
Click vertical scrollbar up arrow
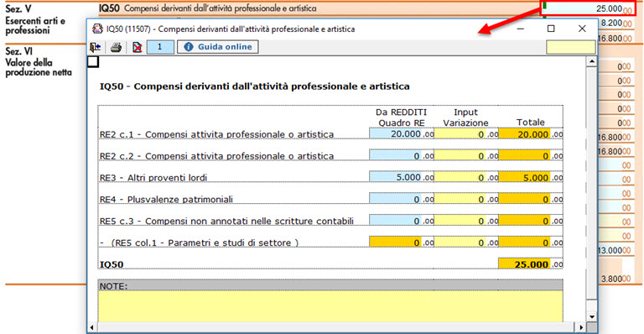pyautogui.click(x=591, y=62)
